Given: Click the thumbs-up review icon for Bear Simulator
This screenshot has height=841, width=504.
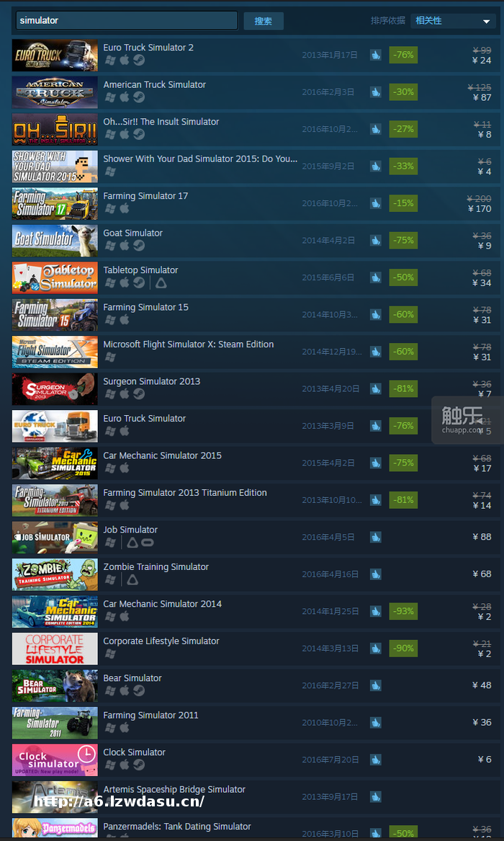Looking at the screenshot, I should click(375, 685).
